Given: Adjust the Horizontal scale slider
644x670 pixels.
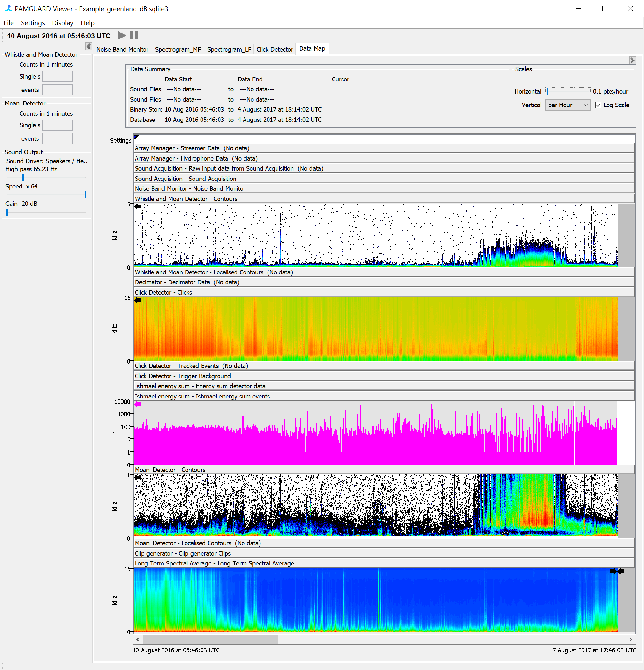Looking at the screenshot, I should (567, 92).
